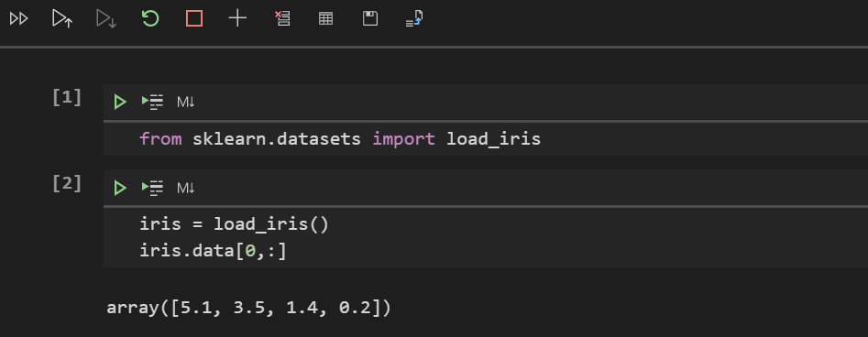
Task: Click the 'iris.data[0,:]' code line
Action: click(x=214, y=251)
